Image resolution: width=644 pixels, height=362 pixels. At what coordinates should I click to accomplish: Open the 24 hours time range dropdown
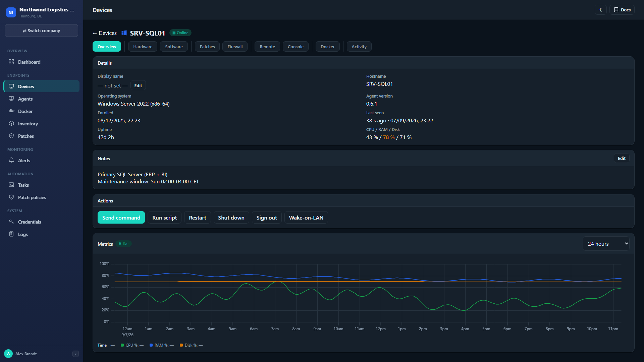[606, 244]
